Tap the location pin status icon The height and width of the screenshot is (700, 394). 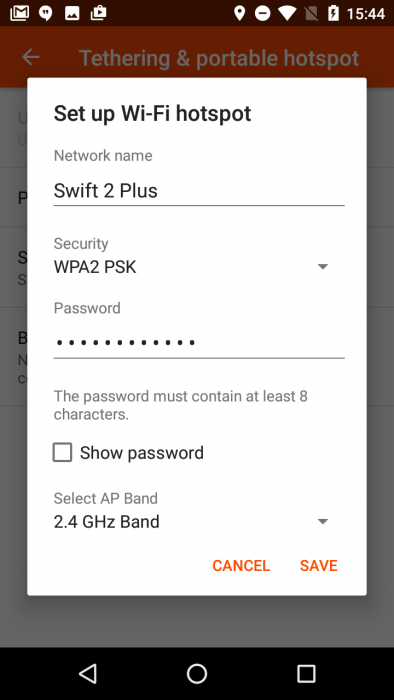(240, 13)
